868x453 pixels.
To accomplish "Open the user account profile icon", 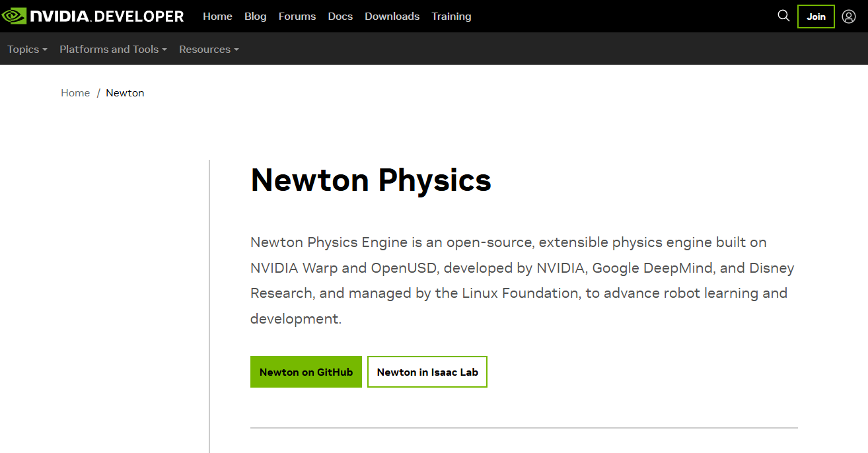I will click(849, 17).
